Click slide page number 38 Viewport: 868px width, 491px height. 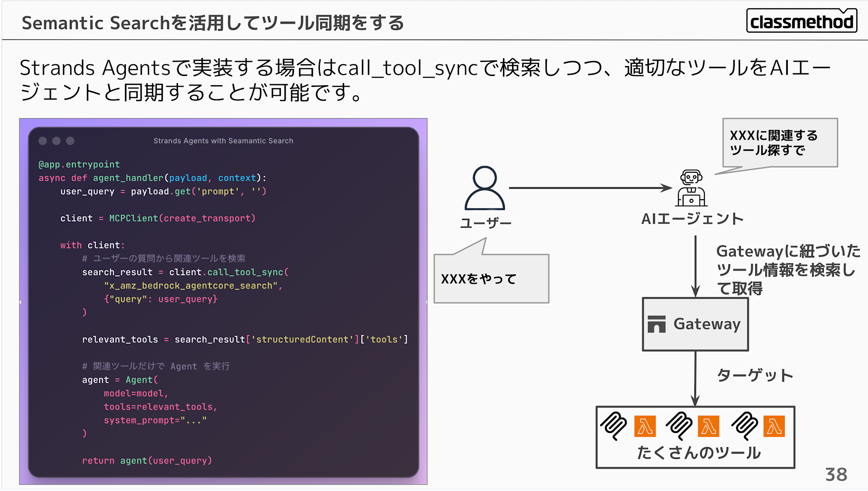pyautogui.click(x=836, y=475)
